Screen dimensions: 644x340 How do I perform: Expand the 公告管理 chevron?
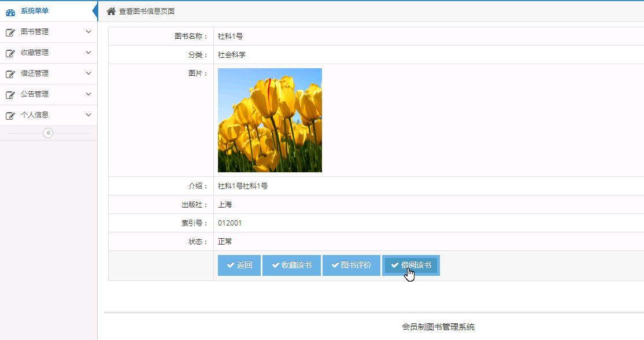(88, 94)
